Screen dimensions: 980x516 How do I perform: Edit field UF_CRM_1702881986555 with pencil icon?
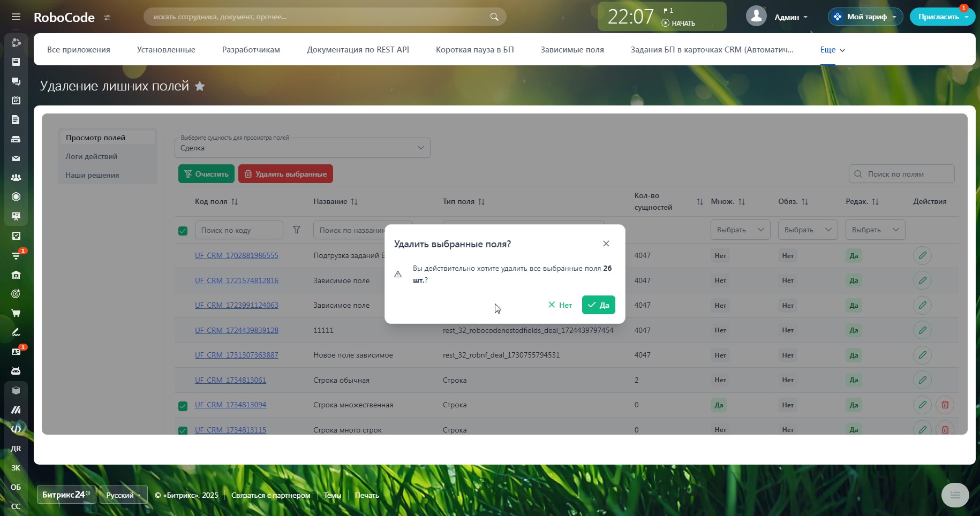pyautogui.click(x=922, y=255)
